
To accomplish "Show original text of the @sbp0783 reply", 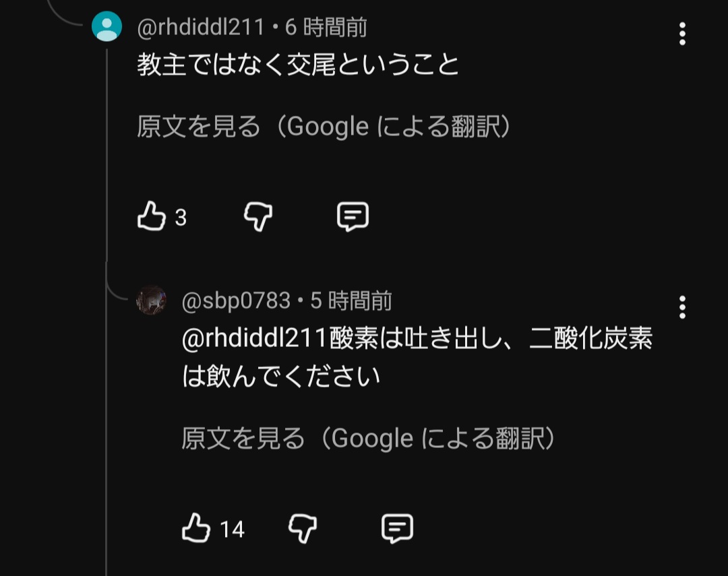I will [x=369, y=439].
